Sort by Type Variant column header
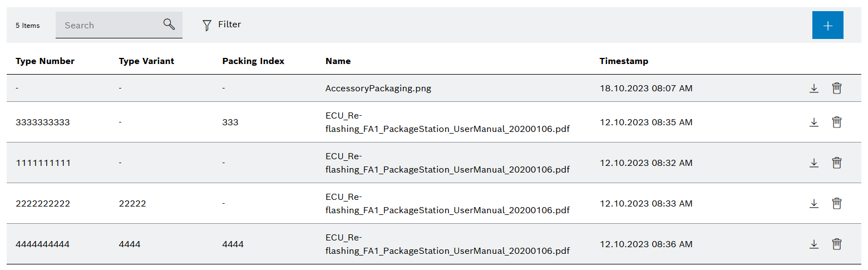The height and width of the screenshot is (270, 868). point(146,61)
